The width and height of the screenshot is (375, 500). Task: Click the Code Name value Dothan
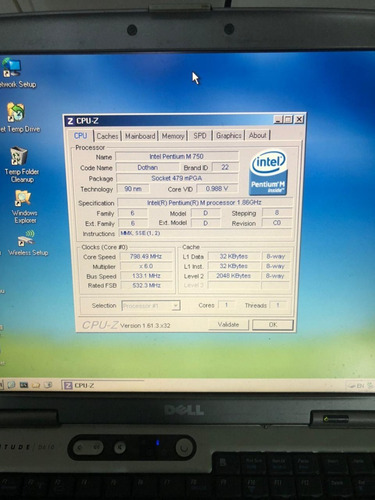click(x=148, y=167)
